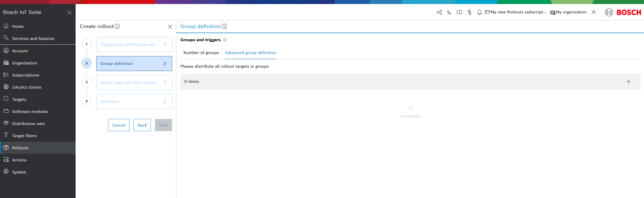644x198 pixels.
Task: Go Back to the previous step
Action: 142,125
